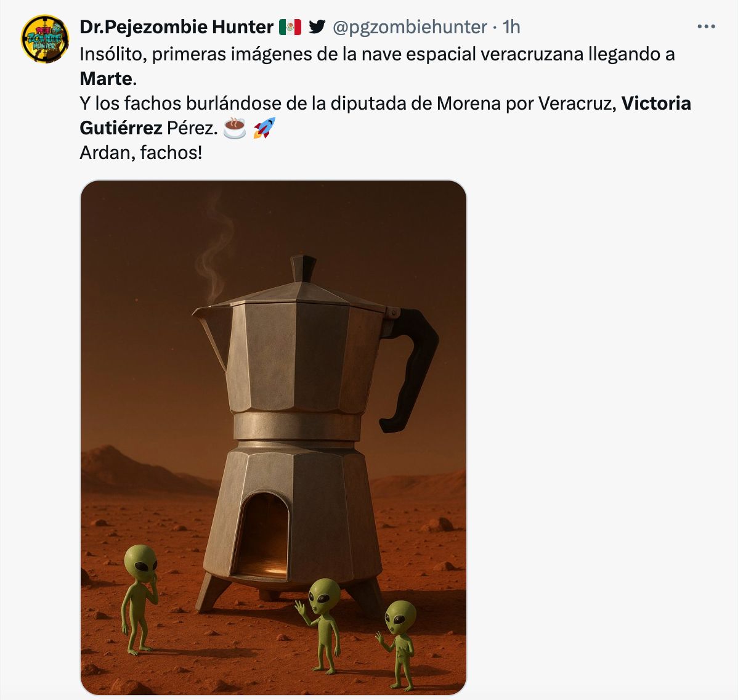Click the rocket emoji in tweet

point(264,128)
